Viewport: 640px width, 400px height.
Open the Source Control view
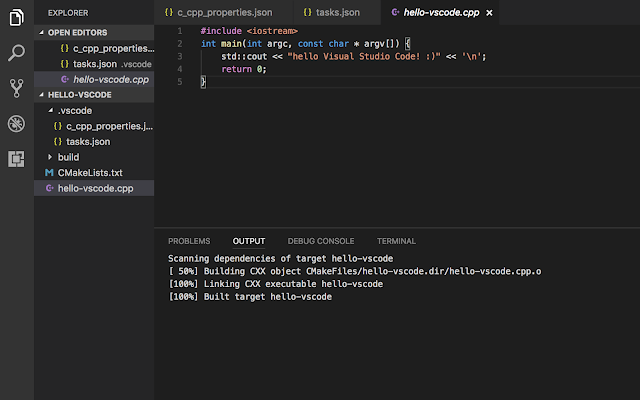pos(16,88)
